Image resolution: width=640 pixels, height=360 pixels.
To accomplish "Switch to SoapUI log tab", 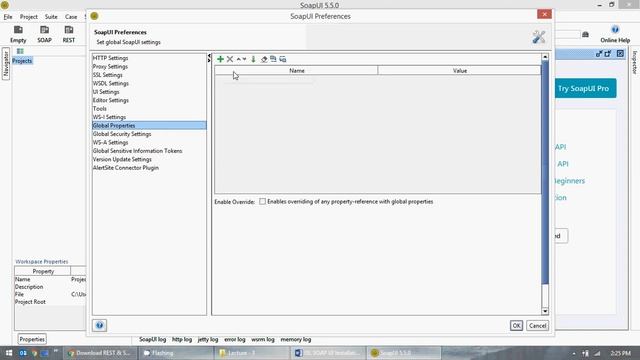I will (152, 339).
